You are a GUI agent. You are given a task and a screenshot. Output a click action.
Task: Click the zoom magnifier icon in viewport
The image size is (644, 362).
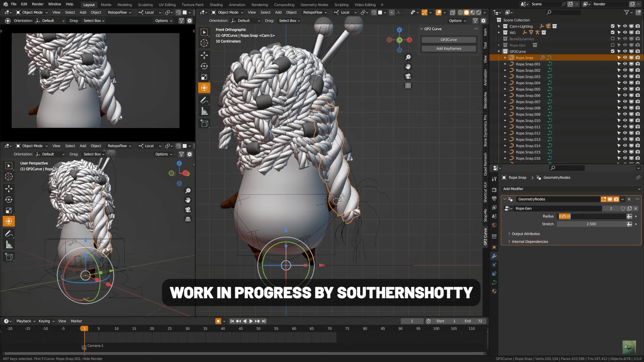[408, 57]
